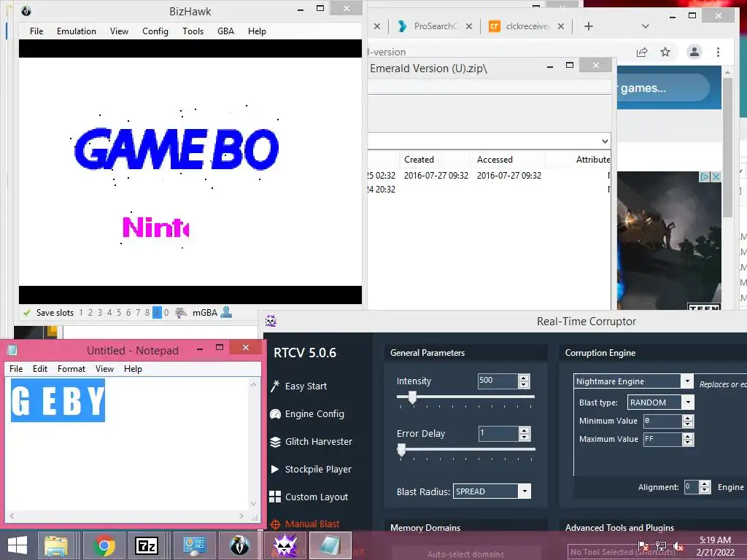This screenshot has width=747, height=560.
Task: Click the Chrome share page icon
Action: pos(642,52)
